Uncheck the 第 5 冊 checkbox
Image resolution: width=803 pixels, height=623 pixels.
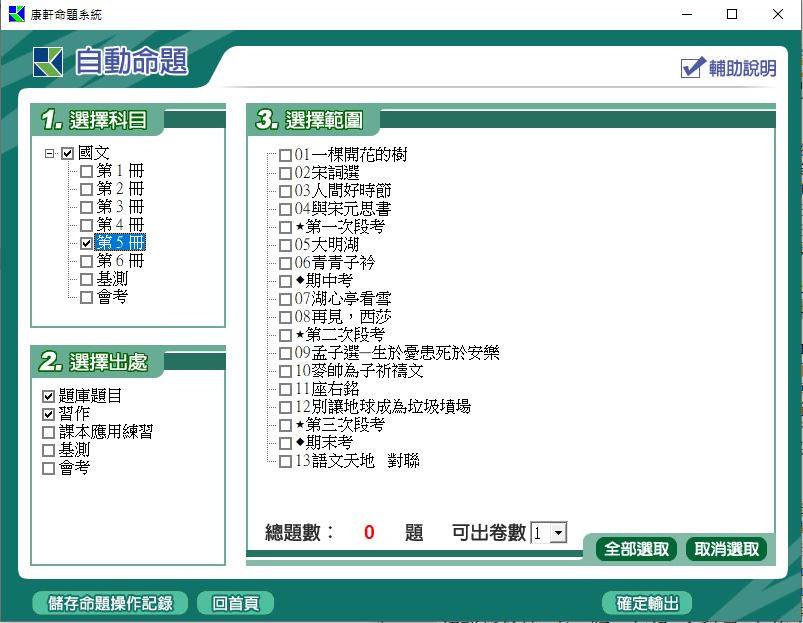coord(87,243)
